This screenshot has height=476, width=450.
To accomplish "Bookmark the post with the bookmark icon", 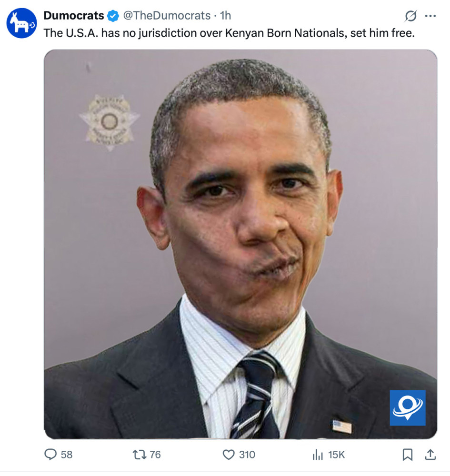I will (408, 455).
